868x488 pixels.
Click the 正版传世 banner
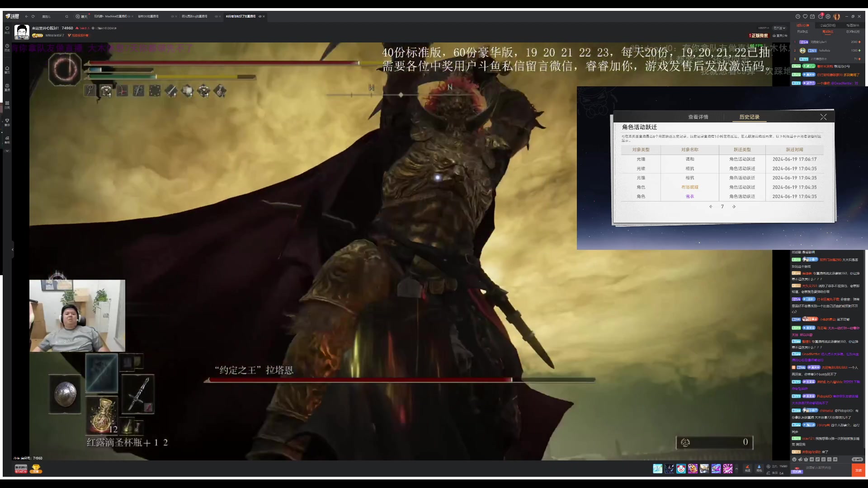(x=759, y=36)
